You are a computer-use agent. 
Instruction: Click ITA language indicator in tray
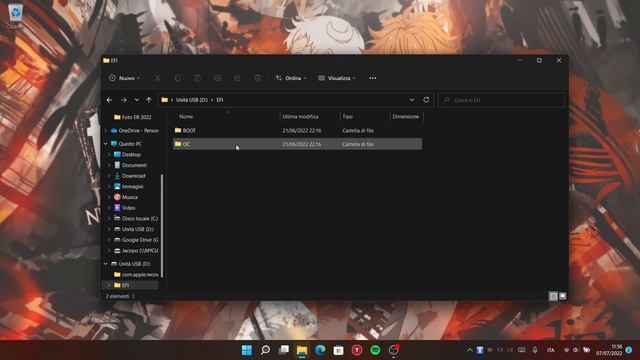pyautogui.click(x=551, y=350)
